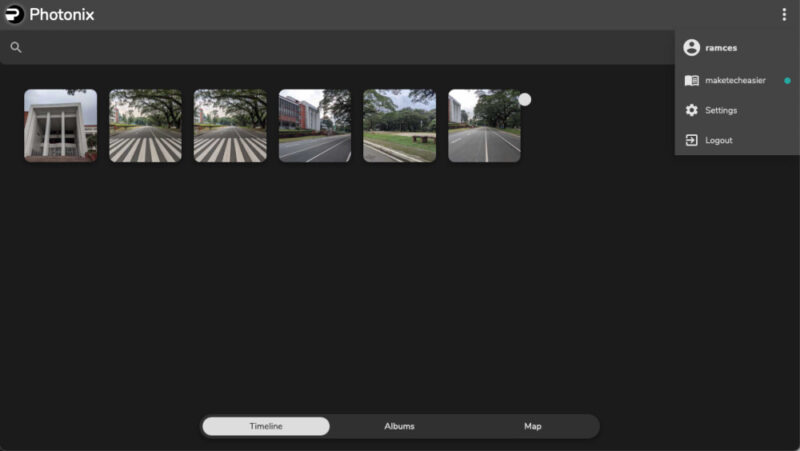The width and height of the screenshot is (800, 451).
Task: Click the ramces user avatar icon
Action: [692, 47]
